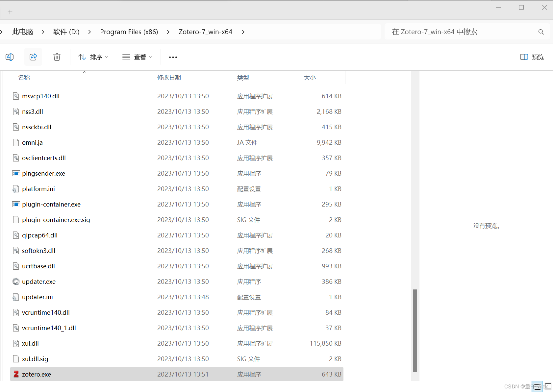Screen dimensions: 553x392
Task: Toggle the preview pane button
Action: (x=532, y=57)
